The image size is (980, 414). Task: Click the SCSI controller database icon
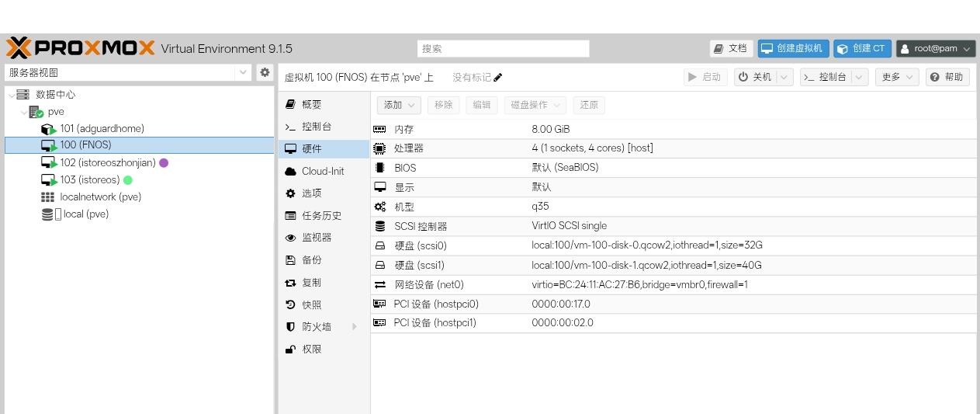379,226
